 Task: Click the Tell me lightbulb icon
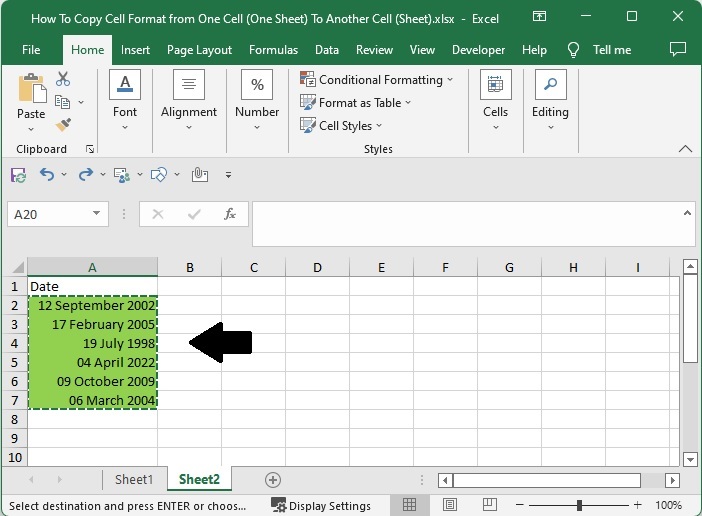573,50
